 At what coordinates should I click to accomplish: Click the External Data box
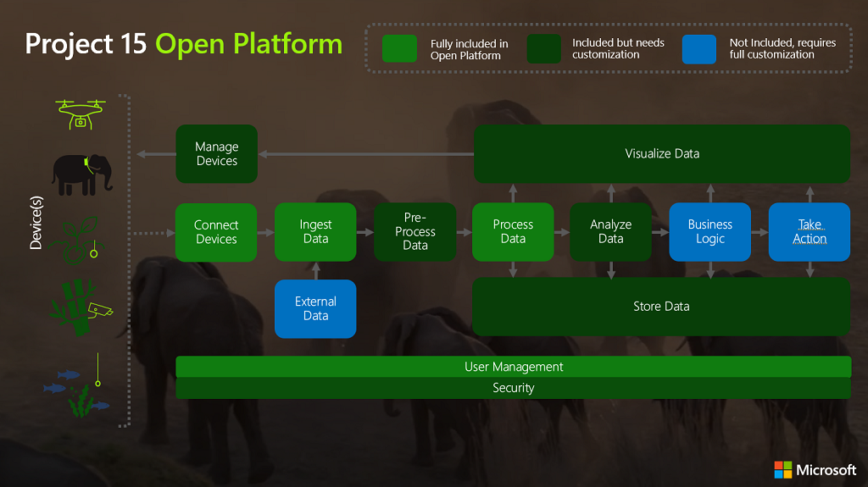(x=315, y=308)
